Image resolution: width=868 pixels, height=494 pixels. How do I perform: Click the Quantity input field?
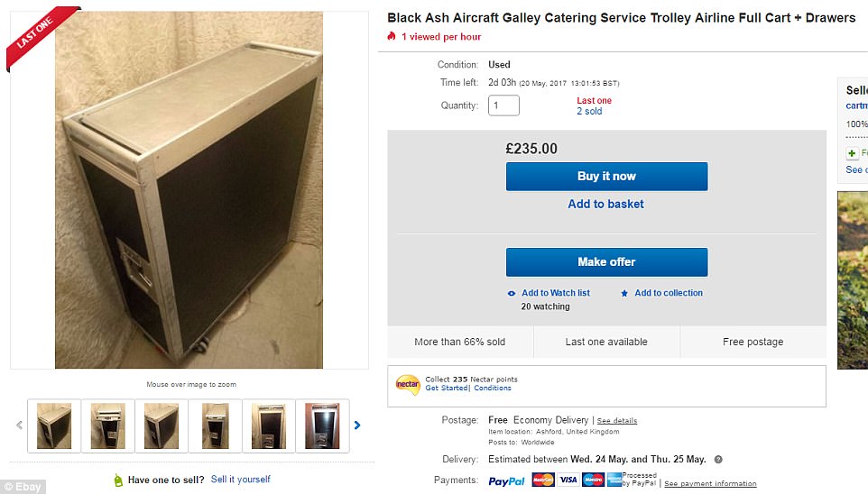tap(503, 105)
